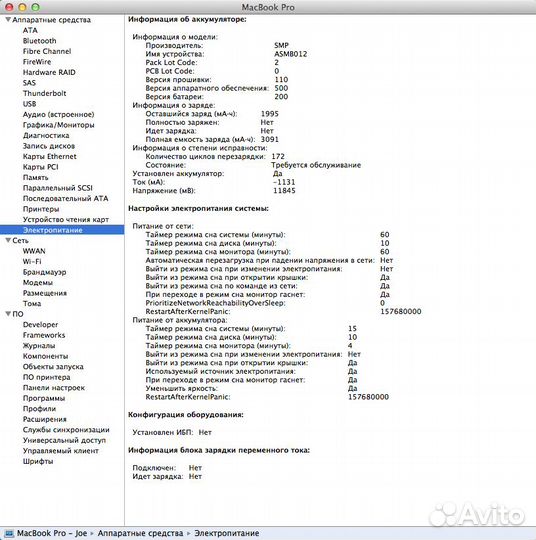Viewport: 536px width, 540px height.
Task: Open Размещения entry
Action: click(x=45, y=293)
